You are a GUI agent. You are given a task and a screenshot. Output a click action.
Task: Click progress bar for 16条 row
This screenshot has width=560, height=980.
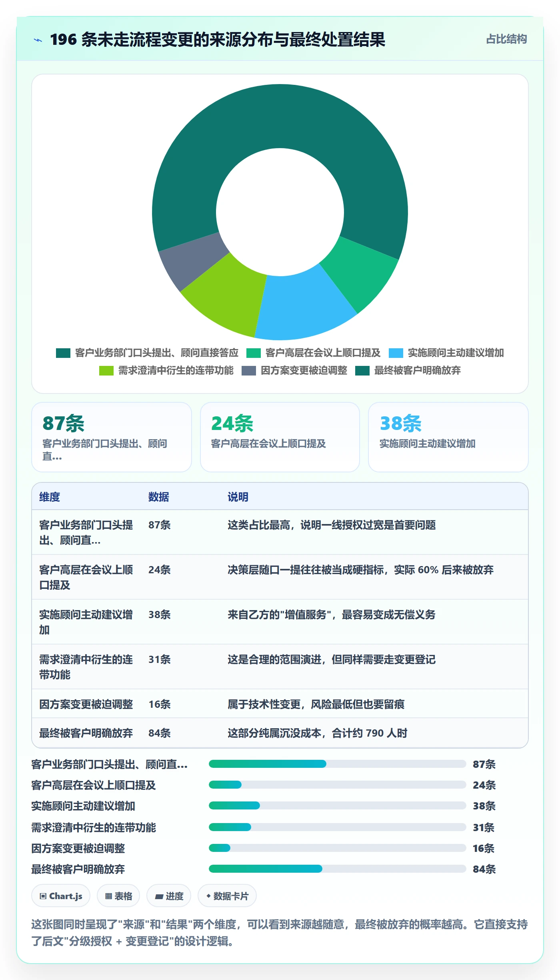pos(337,848)
